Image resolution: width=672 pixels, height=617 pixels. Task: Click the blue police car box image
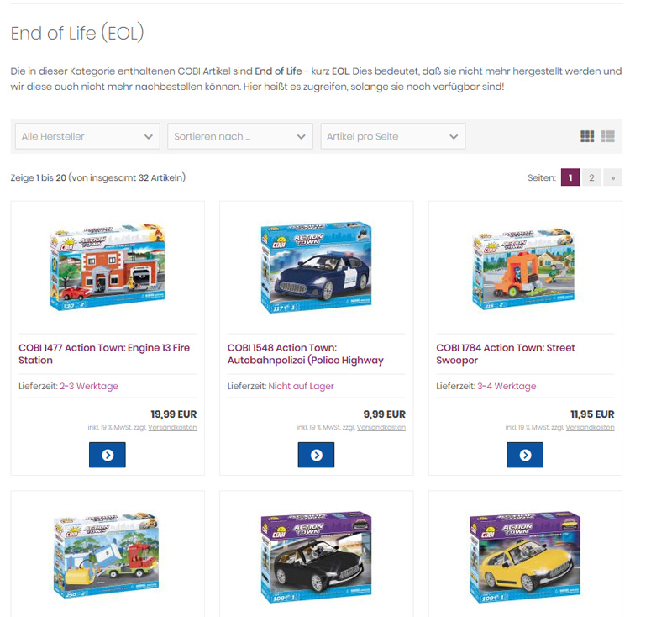click(317, 267)
